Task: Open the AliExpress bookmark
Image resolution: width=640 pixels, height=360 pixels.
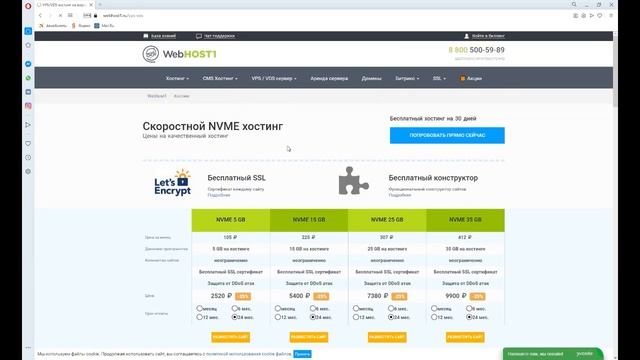Action: coord(53,26)
